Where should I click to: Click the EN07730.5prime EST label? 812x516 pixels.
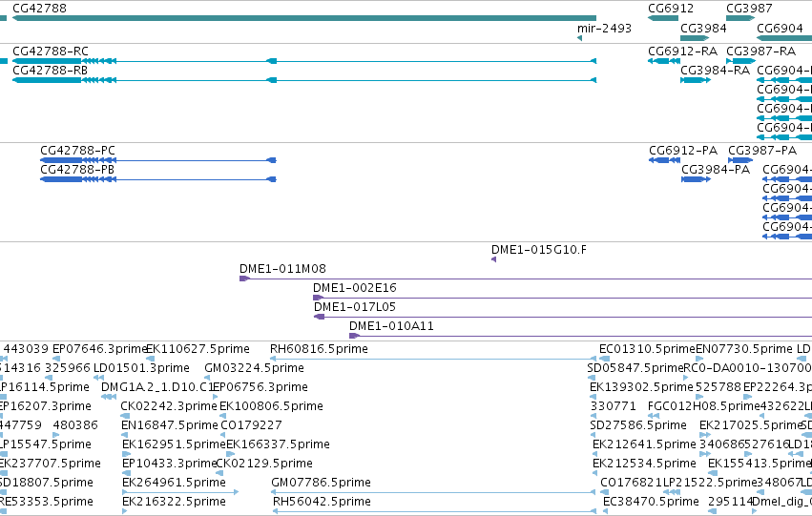click(x=744, y=349)
